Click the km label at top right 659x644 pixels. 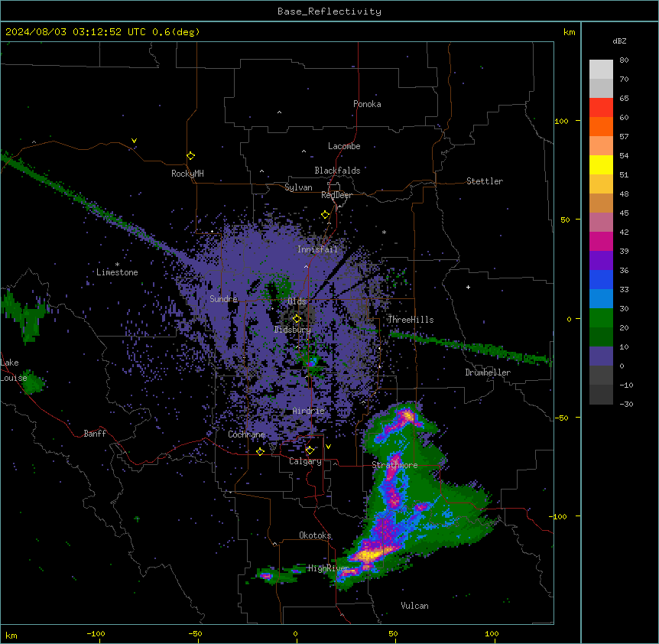pyautogui.click(x=569, y=32)
